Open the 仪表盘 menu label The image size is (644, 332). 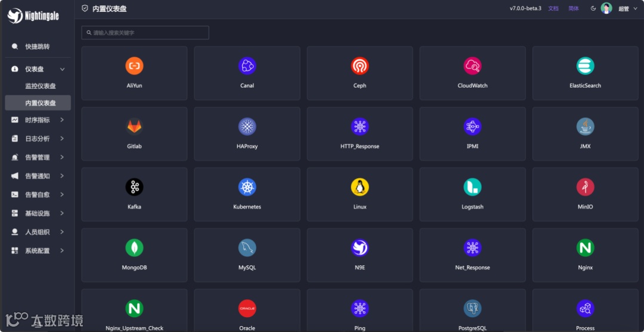35,69
